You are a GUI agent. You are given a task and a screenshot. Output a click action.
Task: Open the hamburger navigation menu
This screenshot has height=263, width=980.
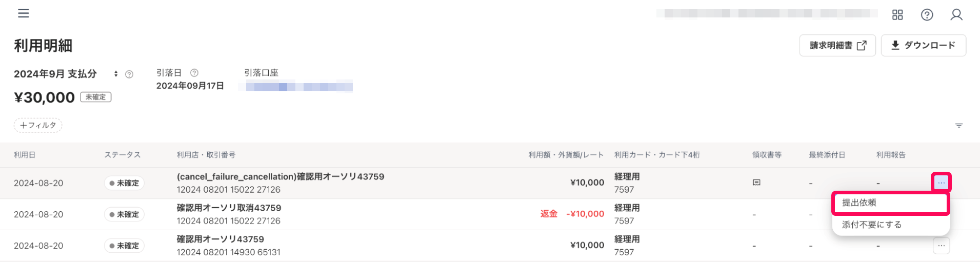click(24, 13)
